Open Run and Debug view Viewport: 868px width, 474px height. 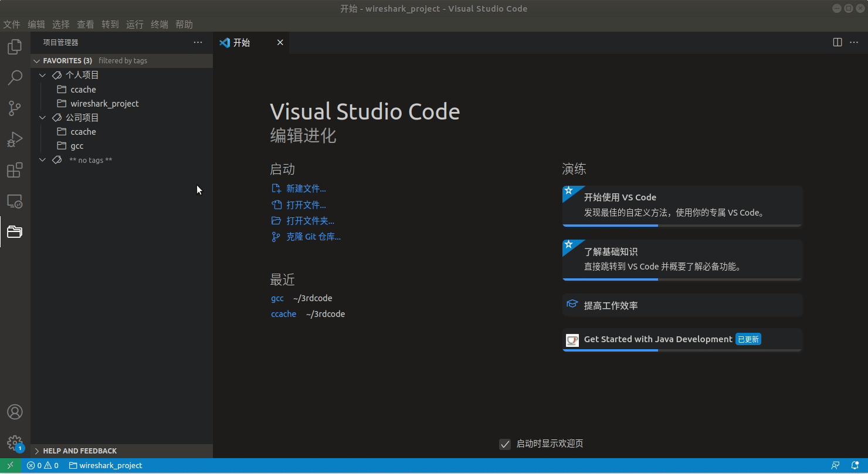click(x=15, y=139)
